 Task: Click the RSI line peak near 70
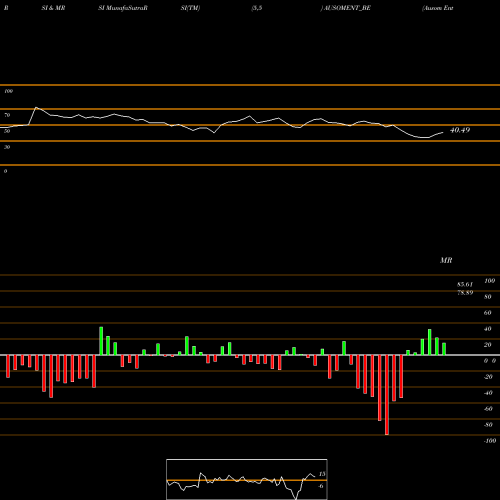(x=36, y=108)
